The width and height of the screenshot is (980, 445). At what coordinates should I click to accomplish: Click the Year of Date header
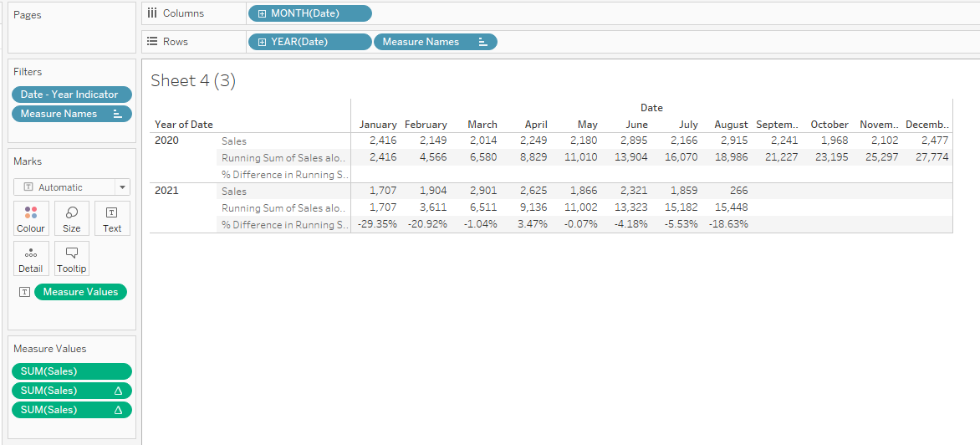pos(184,125)
